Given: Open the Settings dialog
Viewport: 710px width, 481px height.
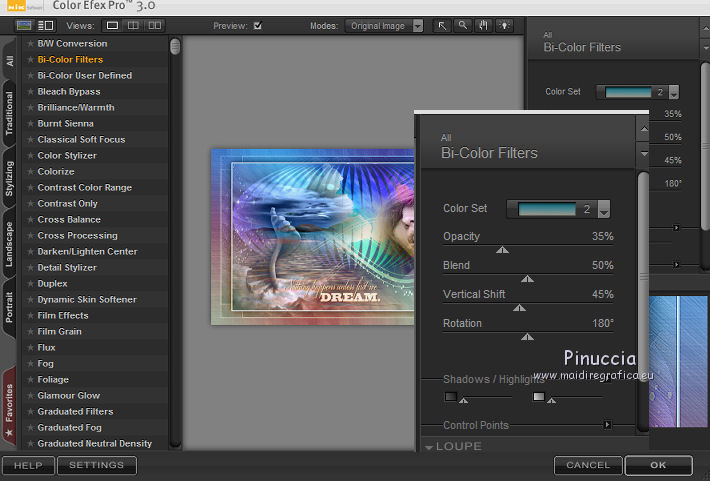Looking at the screenshot, I should (96, 465).
